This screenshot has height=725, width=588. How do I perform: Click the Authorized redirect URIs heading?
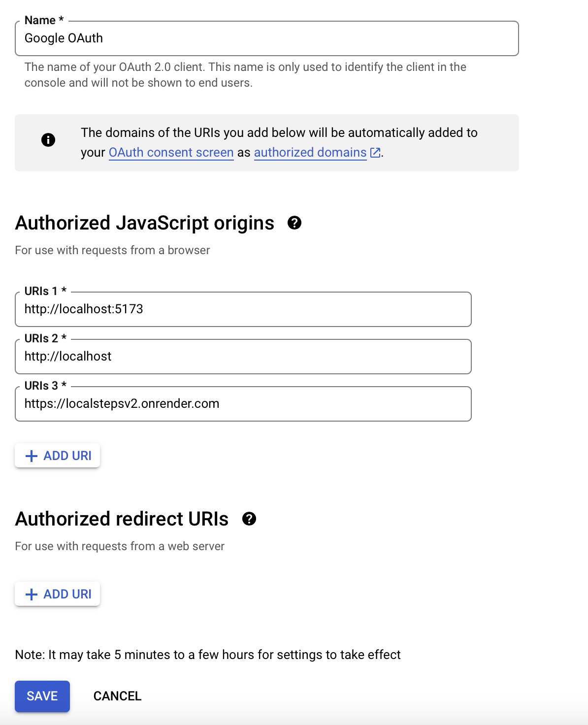[x=122, y=519]
